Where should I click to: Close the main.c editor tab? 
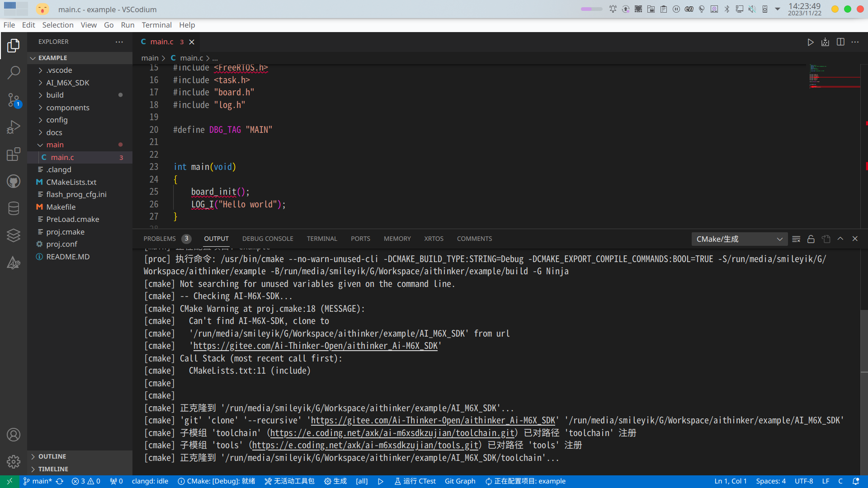(x=192, y=42)
